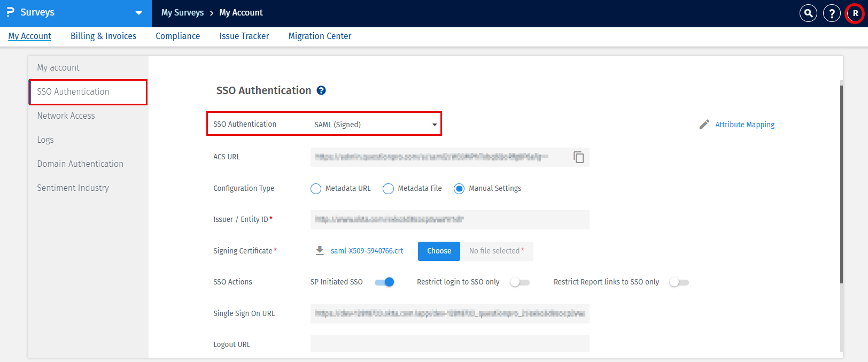Image resolution: width=868 pixels, height=362 pixels.
Task: Open the Compliance tab
Action: click(x=177, y=36)
